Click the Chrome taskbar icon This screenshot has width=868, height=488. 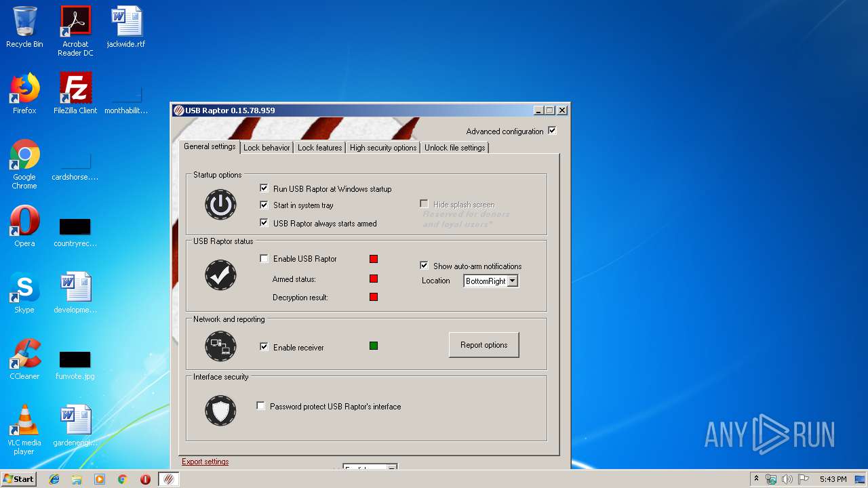(x=122, y=479)
